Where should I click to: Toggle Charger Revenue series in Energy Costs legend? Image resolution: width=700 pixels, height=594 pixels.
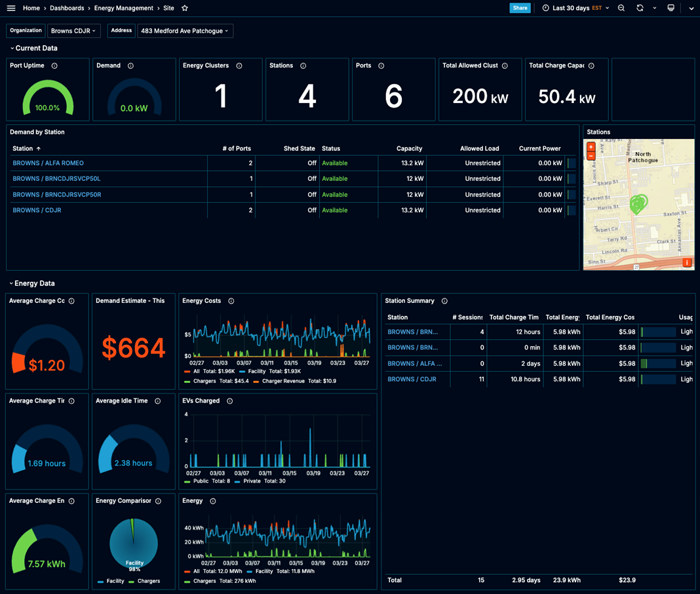point(282,381)
